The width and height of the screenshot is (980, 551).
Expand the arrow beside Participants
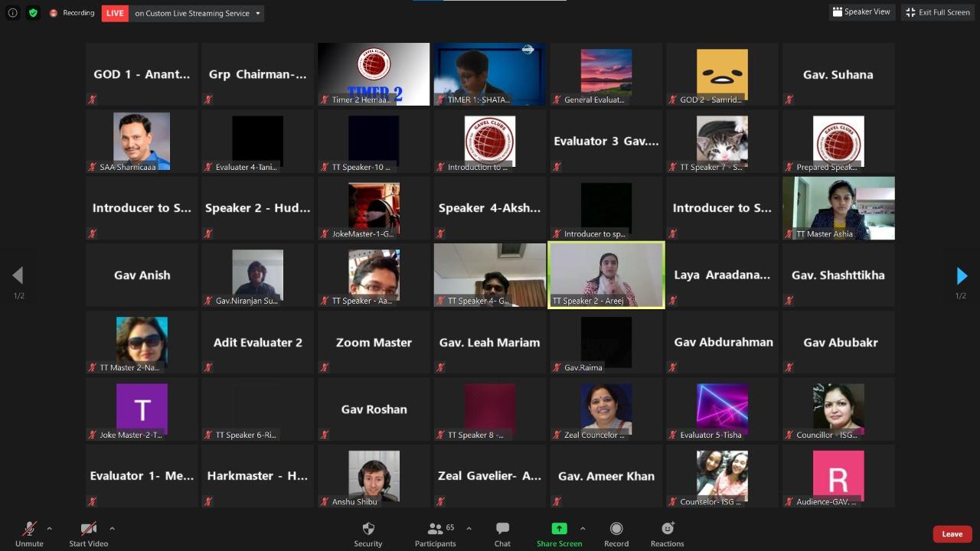click(x=469, y=528)
